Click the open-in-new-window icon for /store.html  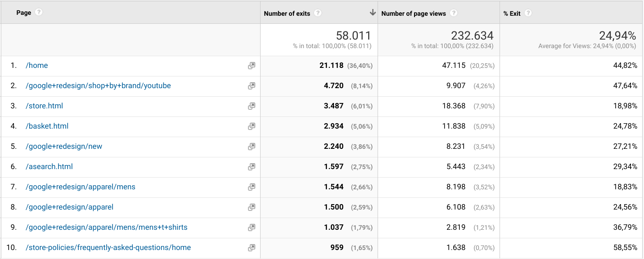coord(252,106)
